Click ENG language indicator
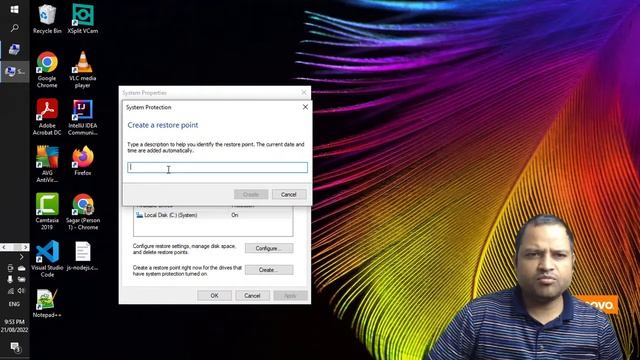640x360 pixels. [x=14, y=304]
